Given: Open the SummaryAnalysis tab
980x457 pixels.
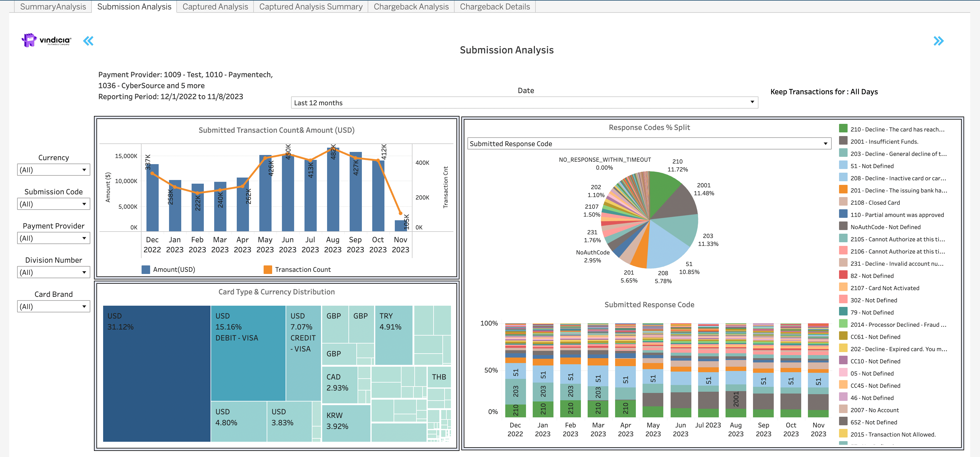Looking at the screenshot, I should click(x=53, y=6).
